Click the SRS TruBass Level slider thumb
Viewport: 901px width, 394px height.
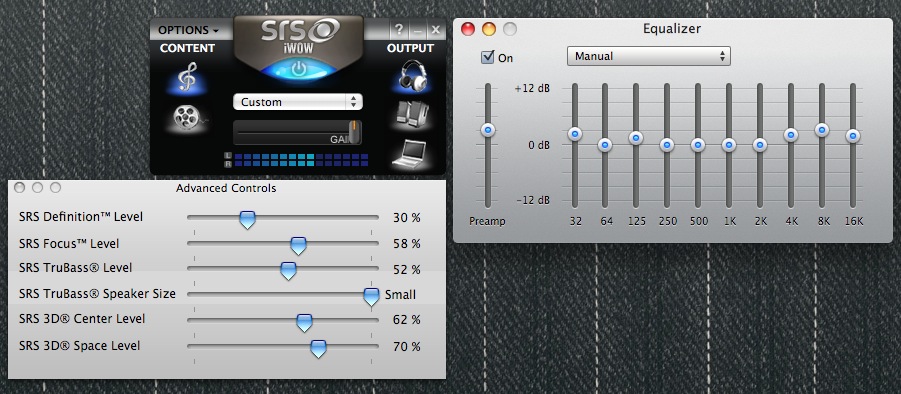pyautogui.click(x=288, y=271)
